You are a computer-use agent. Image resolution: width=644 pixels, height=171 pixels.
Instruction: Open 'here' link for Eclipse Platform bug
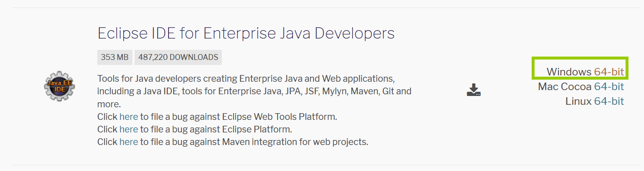click(129, 129)
